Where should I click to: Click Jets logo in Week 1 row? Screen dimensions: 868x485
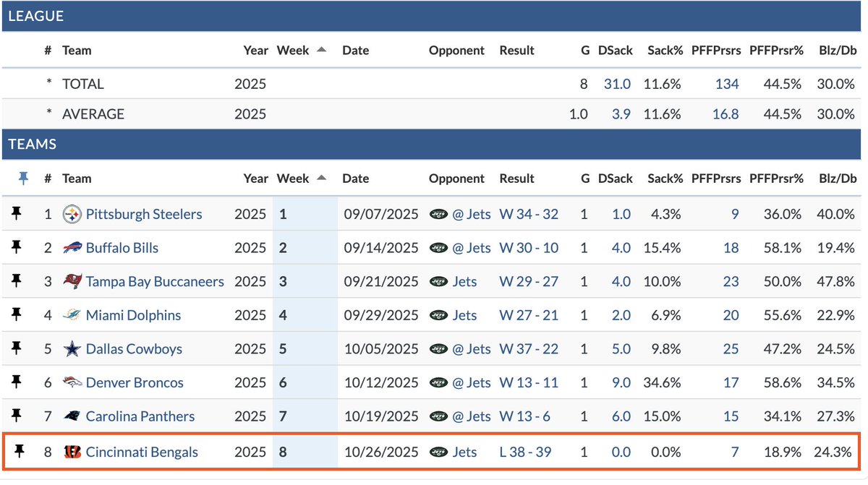[438, 214]
